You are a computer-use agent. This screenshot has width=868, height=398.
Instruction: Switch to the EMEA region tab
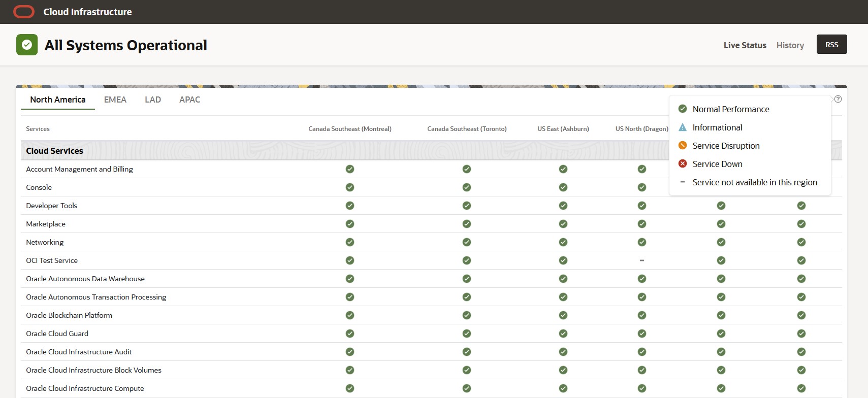click(x=115, y=99)
